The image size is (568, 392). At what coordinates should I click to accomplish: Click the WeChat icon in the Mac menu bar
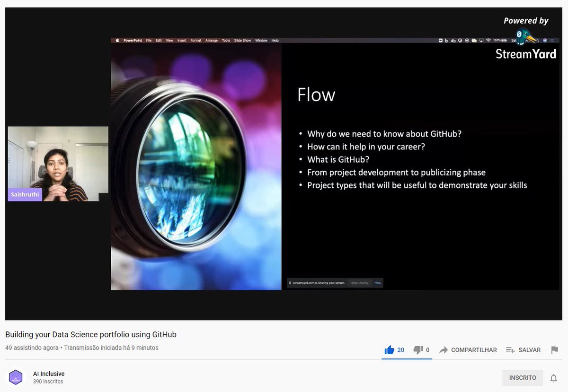click(474, 41)
